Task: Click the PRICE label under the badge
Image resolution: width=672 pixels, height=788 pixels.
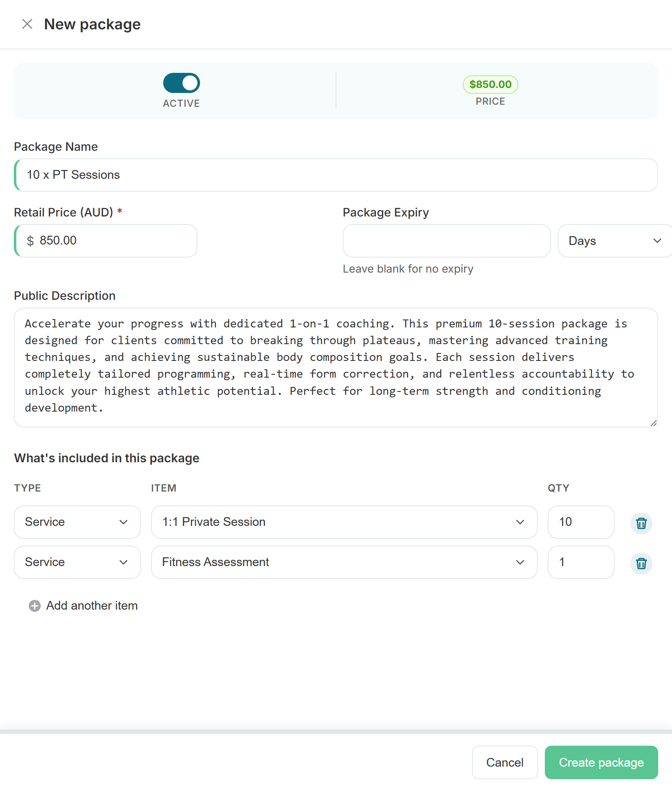Action: pyautogui.click(x=490, y=101)
